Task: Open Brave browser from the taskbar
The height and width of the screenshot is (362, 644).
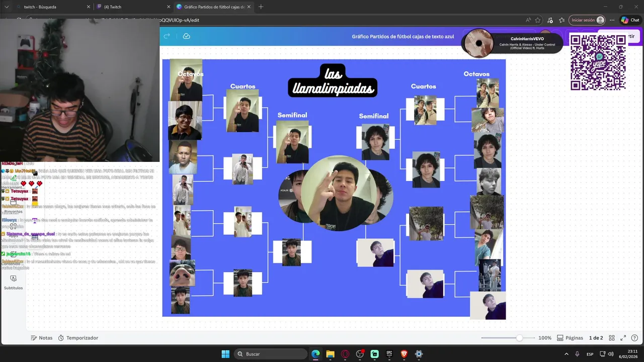Action: pos(404,354)
